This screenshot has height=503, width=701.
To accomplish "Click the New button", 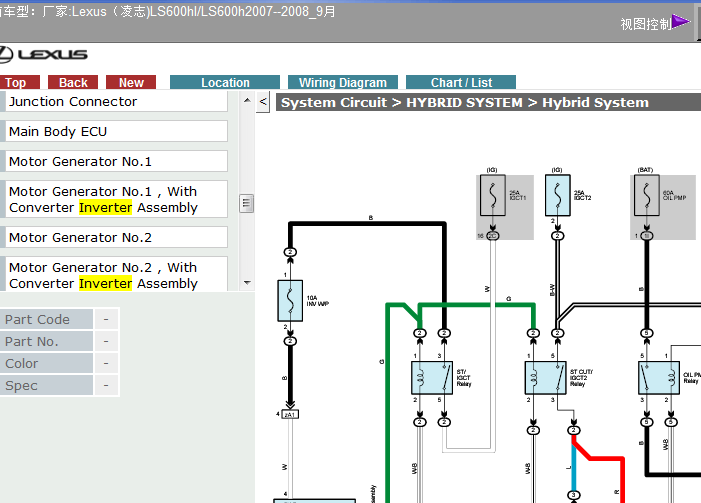I will (x=131, y=82).
